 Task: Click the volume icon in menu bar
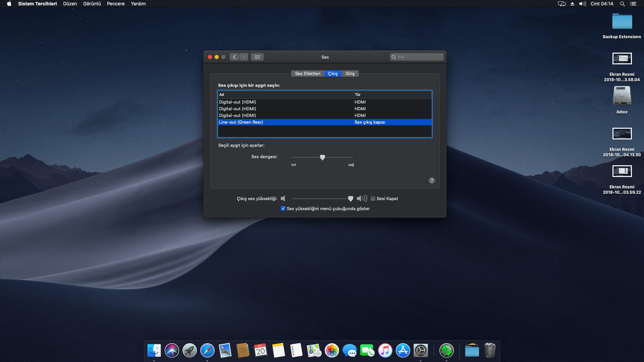(582, 4)
